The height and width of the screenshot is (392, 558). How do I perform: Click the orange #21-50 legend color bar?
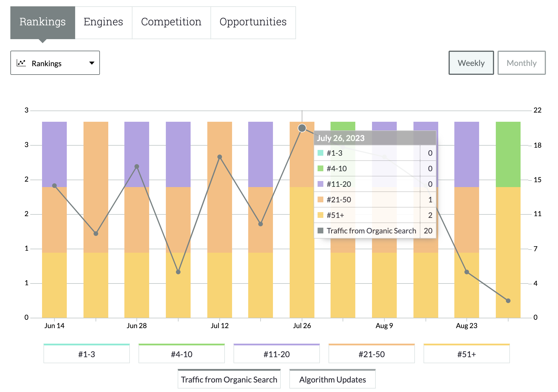371,344
